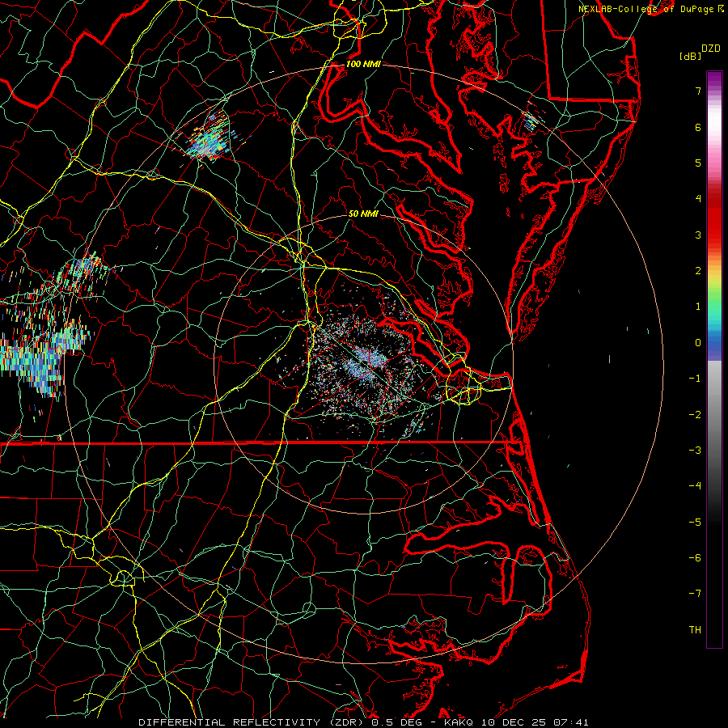The width and height of the screenshot is (728, 728).
Task: Click the "10 DEC 25" date text
Action: (x=515, y=722)
